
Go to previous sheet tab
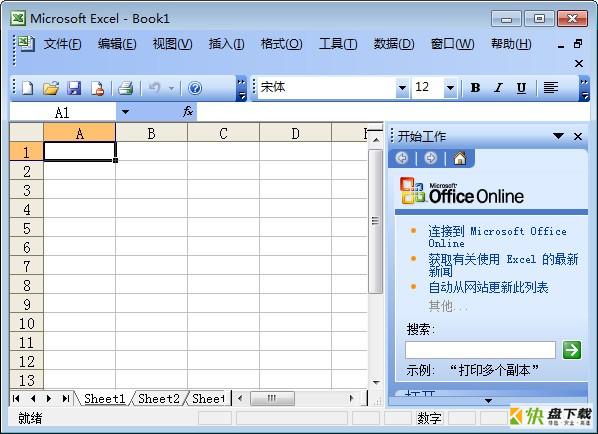[x=33, y=399]
